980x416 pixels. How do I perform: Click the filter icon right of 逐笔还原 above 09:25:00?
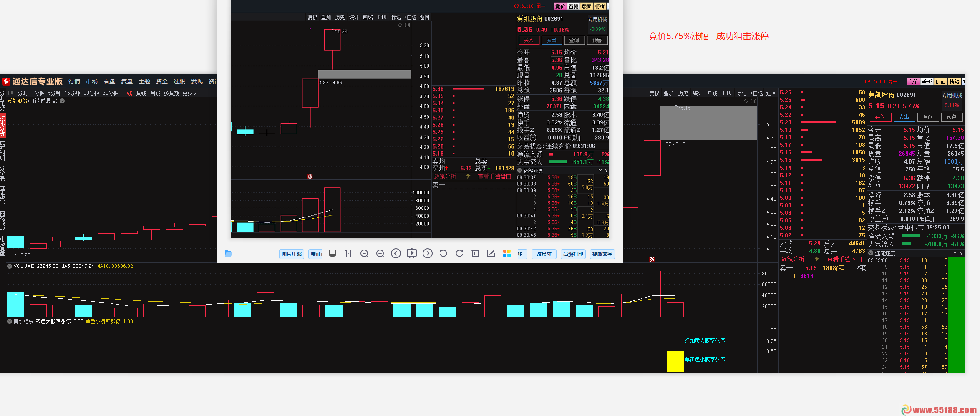click(x=955, y=253)
